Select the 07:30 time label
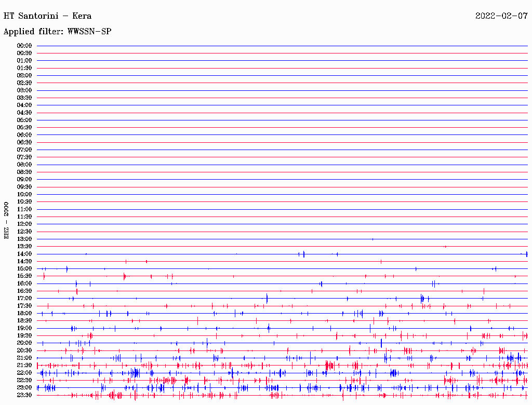Screen dimensions: 532x405 tap(24, 157)
